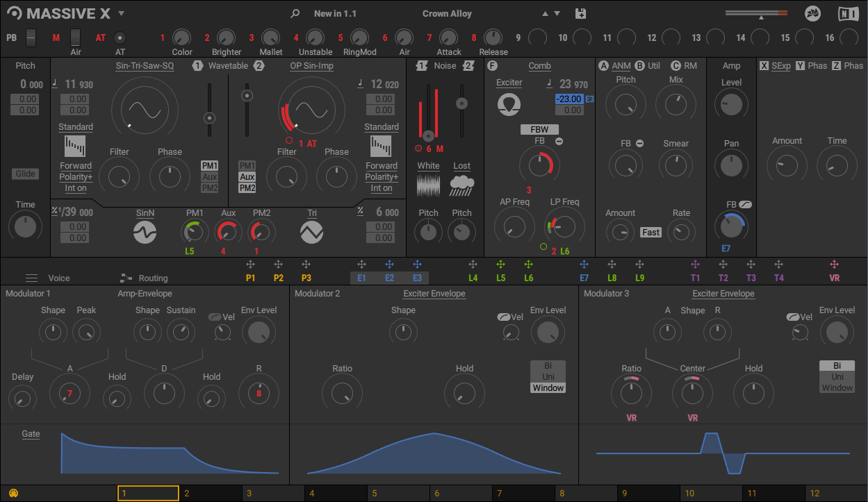Screen dimensions: 868x502
Task: Open the MASSIVE X main menu arrow
Action: click(121, 14)
